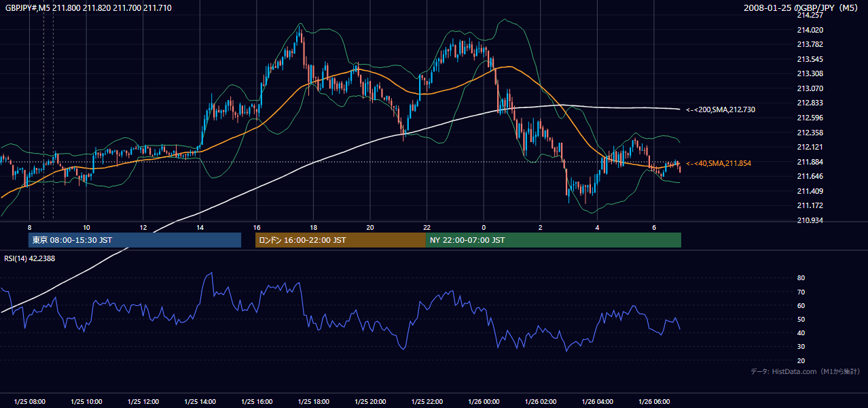Click the 211.884 price axis label

pyautogui.click(x=810, y=162)
